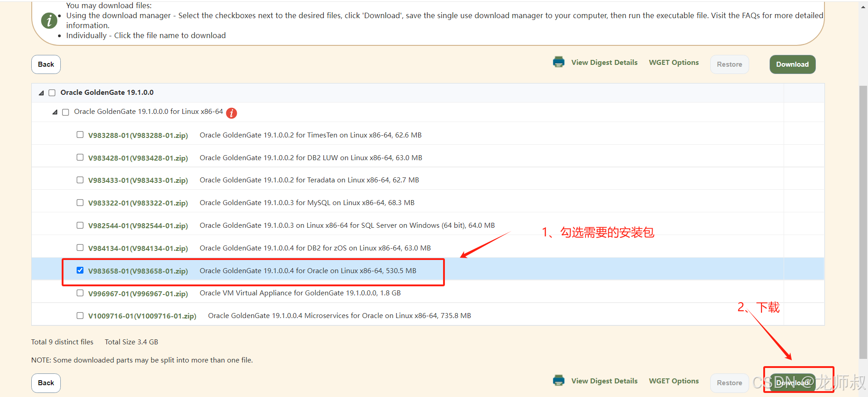The image size is (868, 397).
Task: Click the 'Individually - Click the file name' instruction
Action: click(x=146, y=35)
